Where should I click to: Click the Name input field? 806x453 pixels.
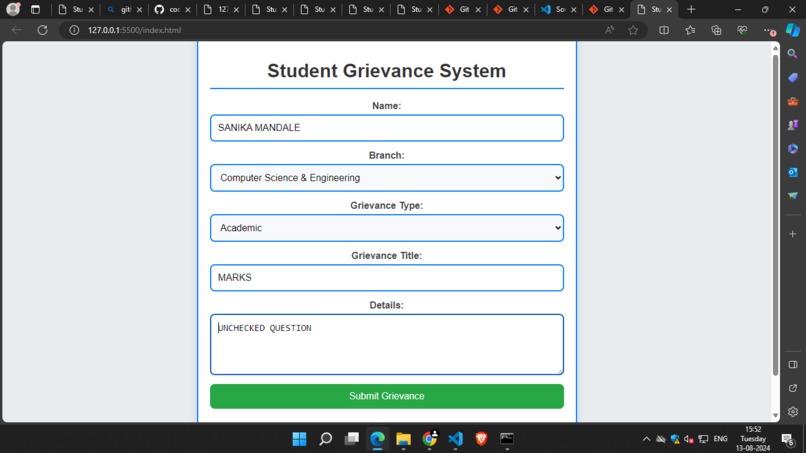pyautogui.click(x=387, y=128)
